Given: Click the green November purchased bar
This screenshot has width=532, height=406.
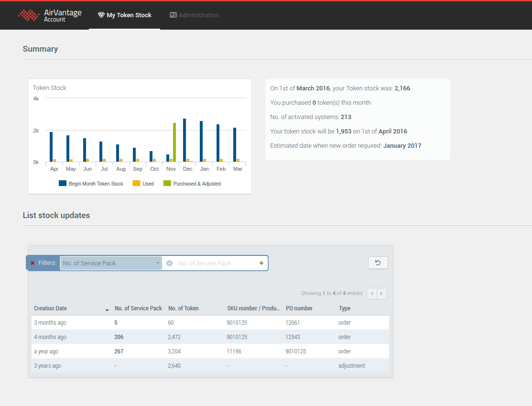Looking at the screenshot, I should 174,142.
